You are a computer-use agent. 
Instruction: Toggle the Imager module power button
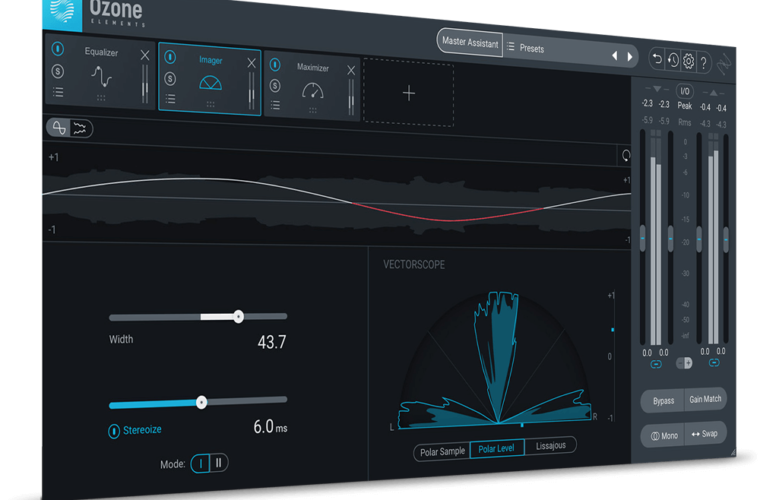point(170,57)
